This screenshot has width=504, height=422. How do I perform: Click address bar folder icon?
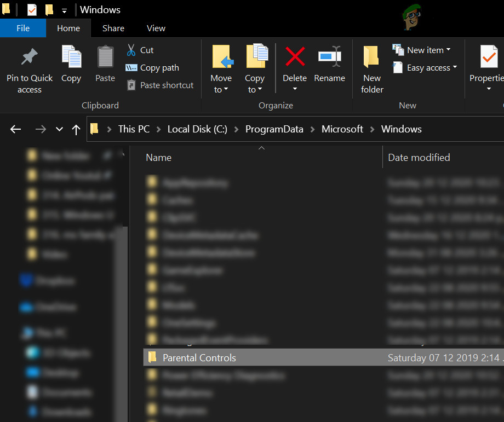(94, 129)
